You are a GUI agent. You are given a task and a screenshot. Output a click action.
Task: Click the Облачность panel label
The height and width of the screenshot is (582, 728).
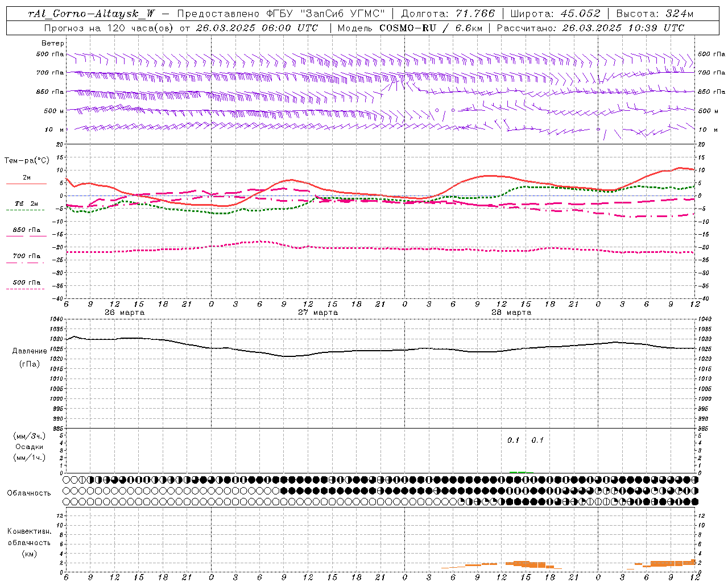pos(29,493)
